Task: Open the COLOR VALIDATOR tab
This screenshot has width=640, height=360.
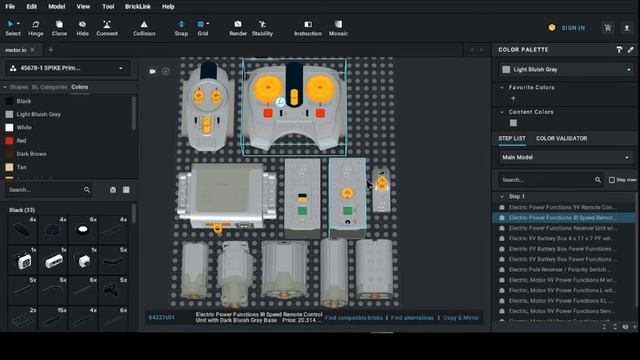Action: (x=561, y=138)
